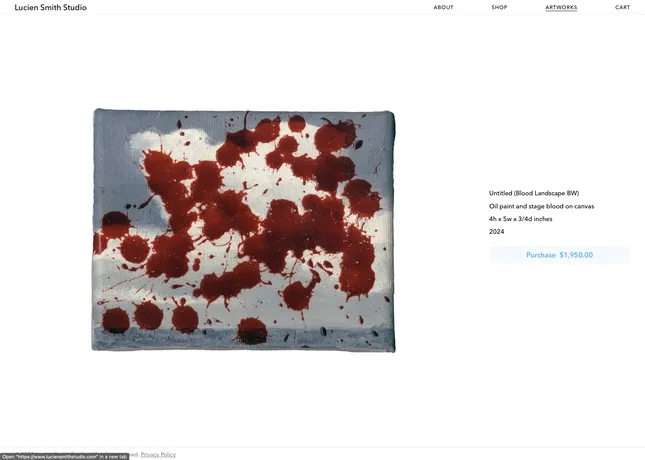Click the year text 2024
The width and height of the screenshot is (645, 460).
497,232
